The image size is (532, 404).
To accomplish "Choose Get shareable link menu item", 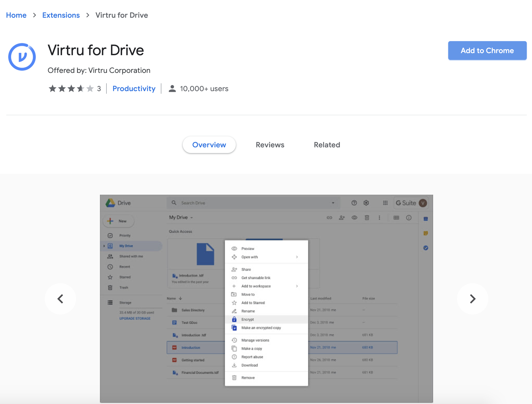I will 267,278.
